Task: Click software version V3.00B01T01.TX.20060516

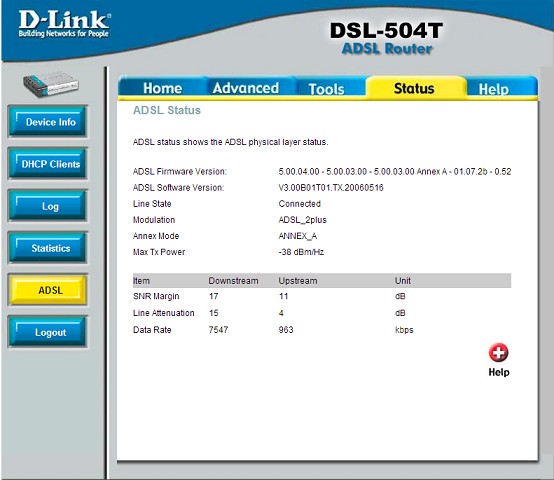Action: click(x=331, y=188)
